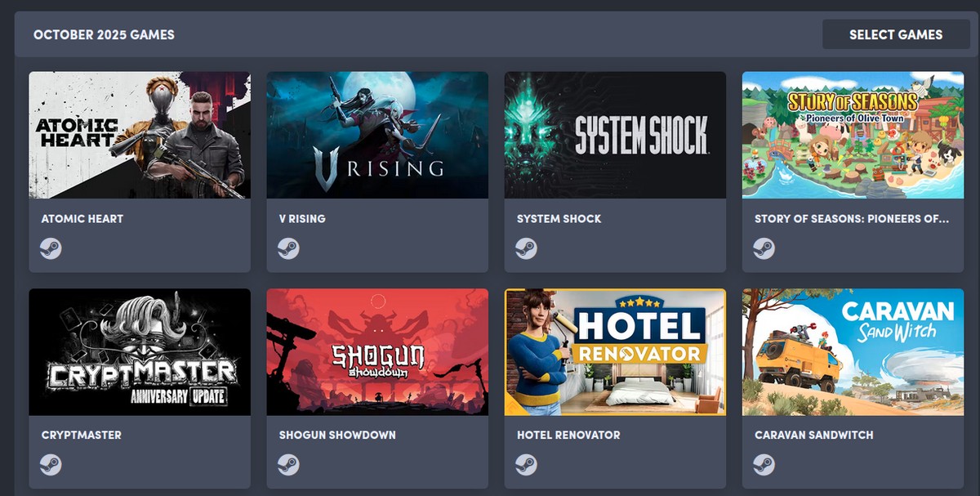The height and width of the screenshot is (496, 980).
Task: Click the Atomic Heart title text
Action: pos(82,219)
